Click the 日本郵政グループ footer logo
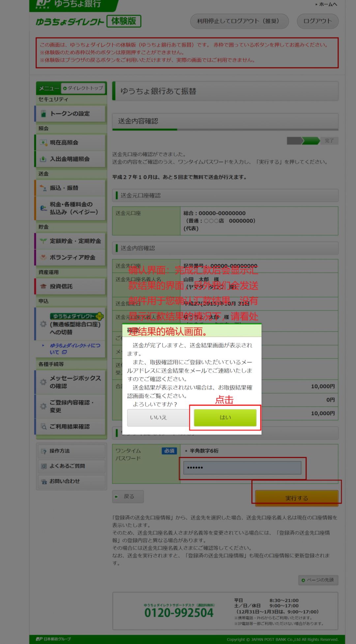 (x=53, y=639)
